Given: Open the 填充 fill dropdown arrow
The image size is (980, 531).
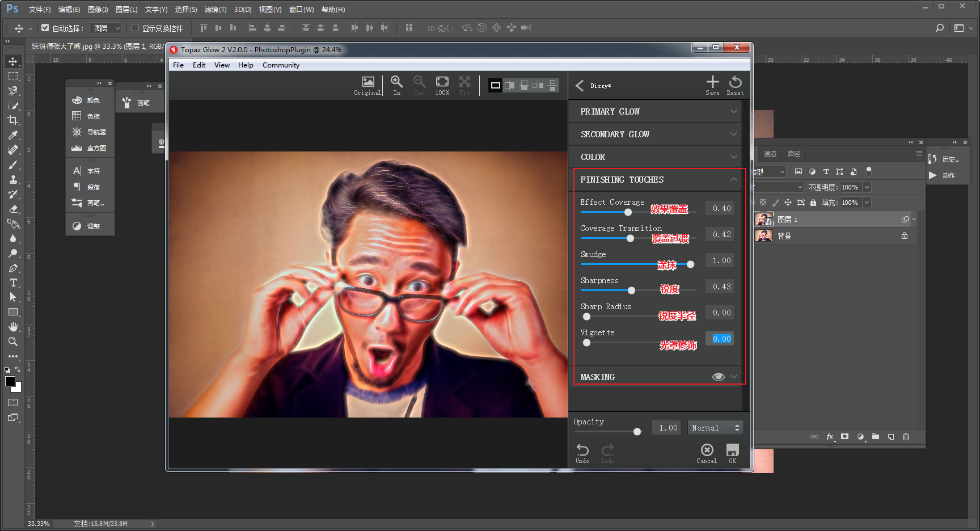Looking at the screenshot, I should click(867, 203).
